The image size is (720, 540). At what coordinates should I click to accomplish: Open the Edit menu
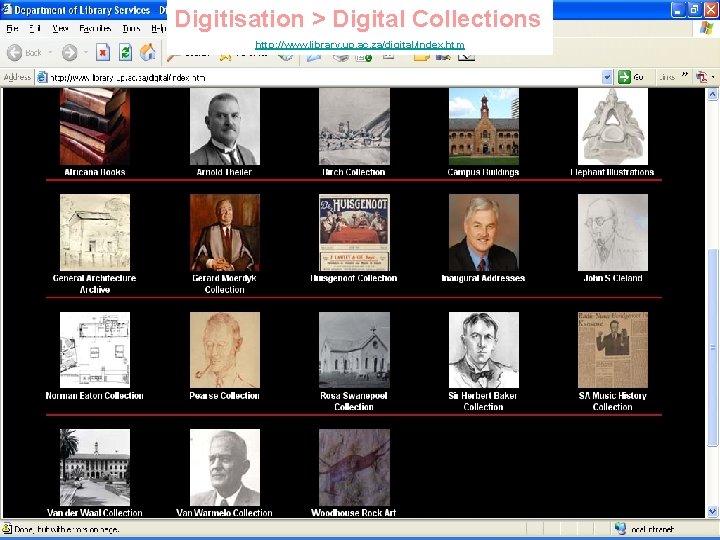[x=35, y=28]
